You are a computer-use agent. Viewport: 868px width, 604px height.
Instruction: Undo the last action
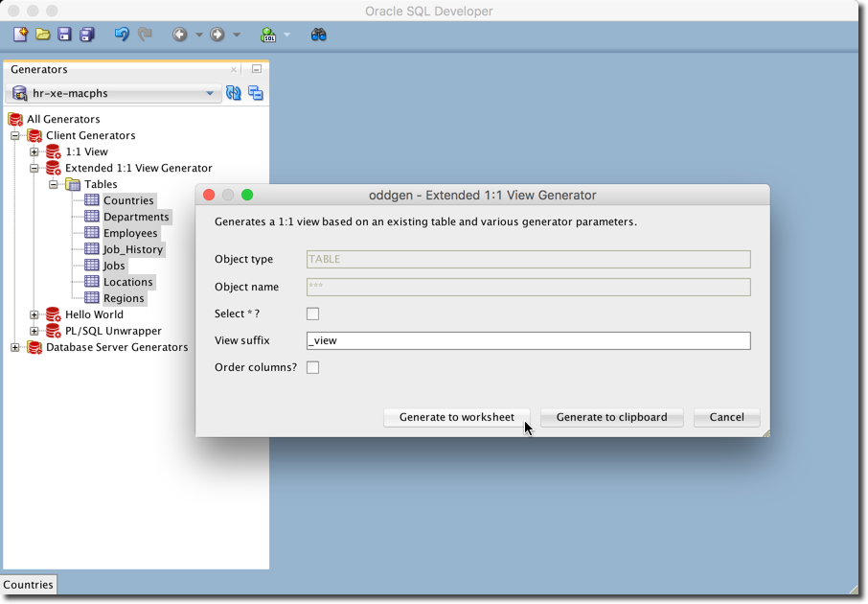[122, 35]
